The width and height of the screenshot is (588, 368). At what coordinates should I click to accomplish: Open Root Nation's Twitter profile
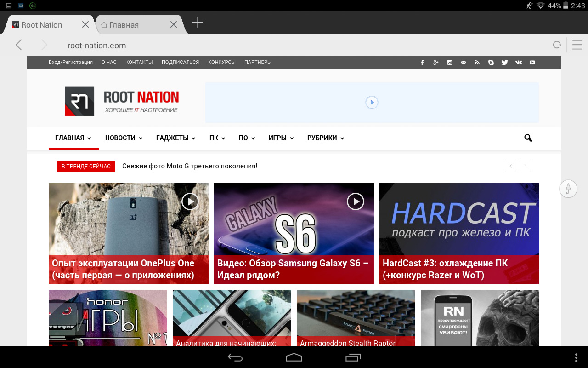pos(505,63)
